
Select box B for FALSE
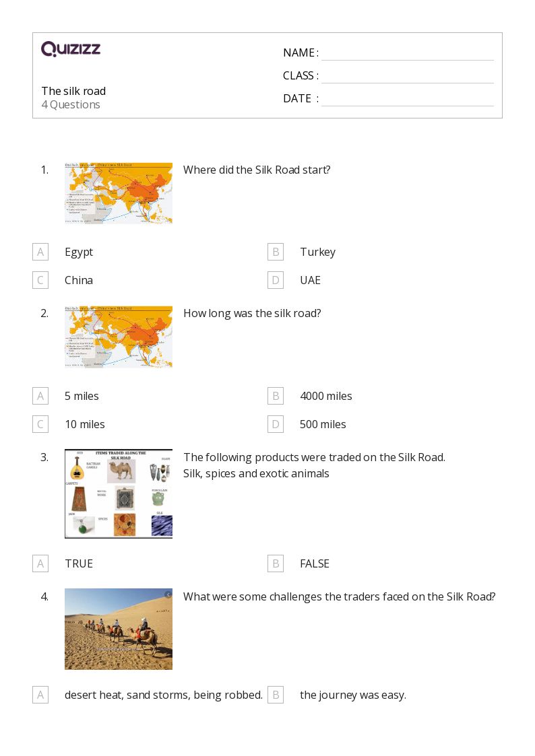(x=276, y=563)
